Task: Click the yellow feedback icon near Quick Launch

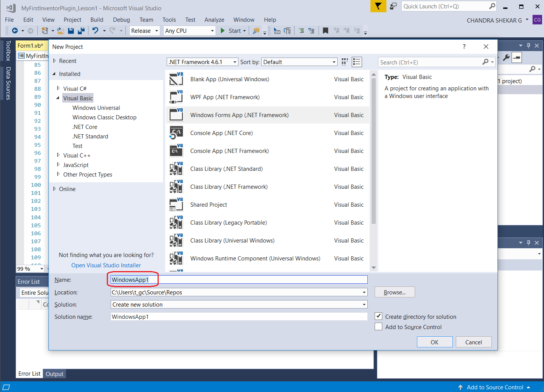Action: (x=378, y=6)
